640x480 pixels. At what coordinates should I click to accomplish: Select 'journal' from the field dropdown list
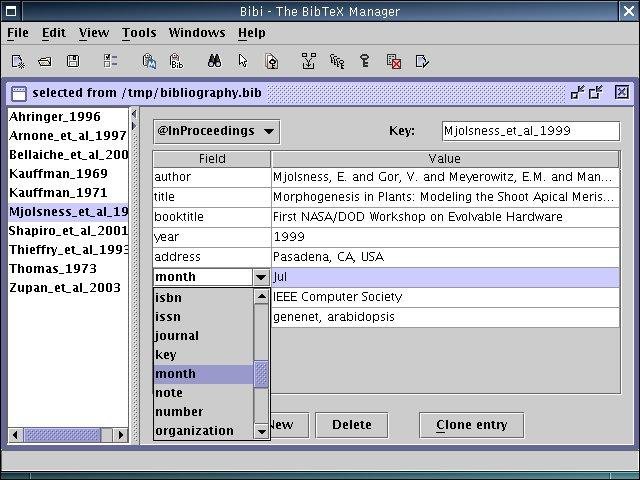point(177,336)
